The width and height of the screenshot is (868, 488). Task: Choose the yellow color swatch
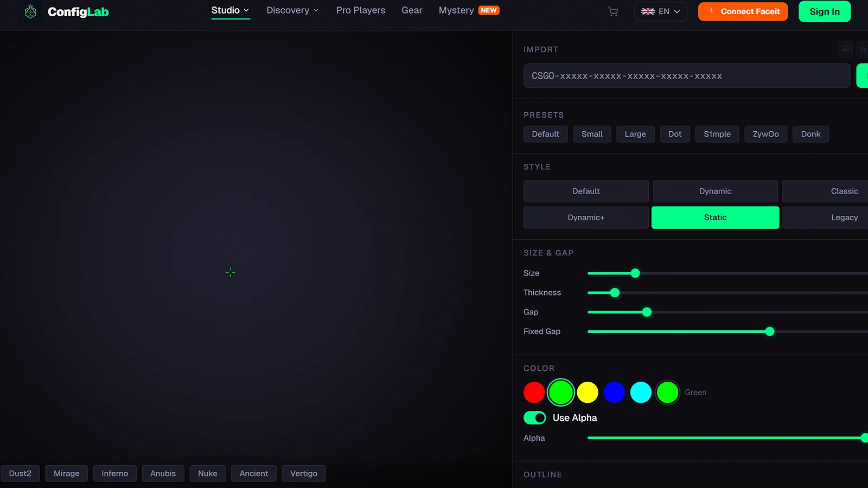coord(588,393)
